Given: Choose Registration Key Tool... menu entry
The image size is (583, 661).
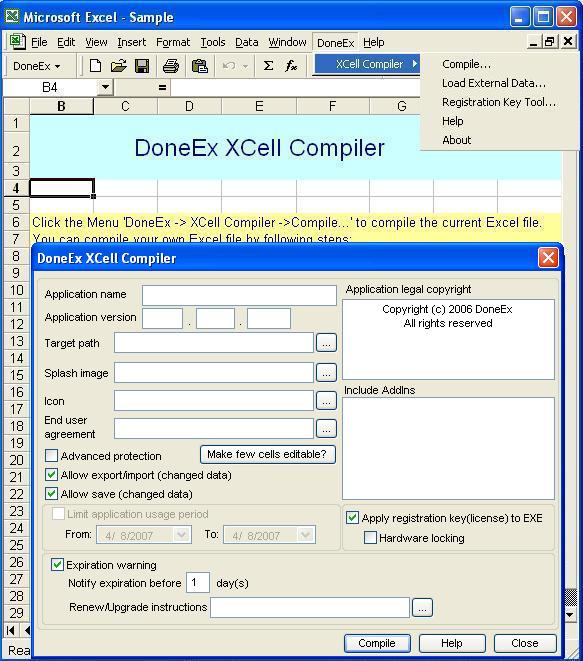Looking at the screenshot, I should pyautogui.click(x=499, y=102).
